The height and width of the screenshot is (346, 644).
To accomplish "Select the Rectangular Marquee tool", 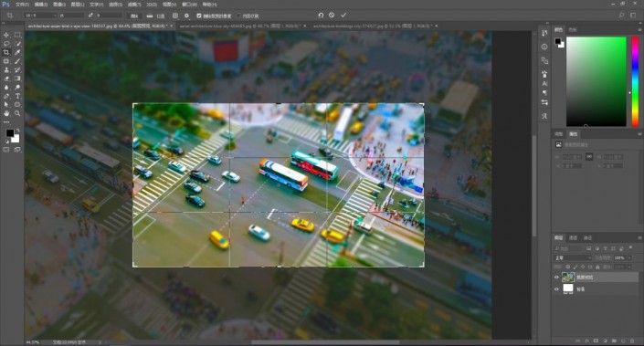I will click(17, 35).
